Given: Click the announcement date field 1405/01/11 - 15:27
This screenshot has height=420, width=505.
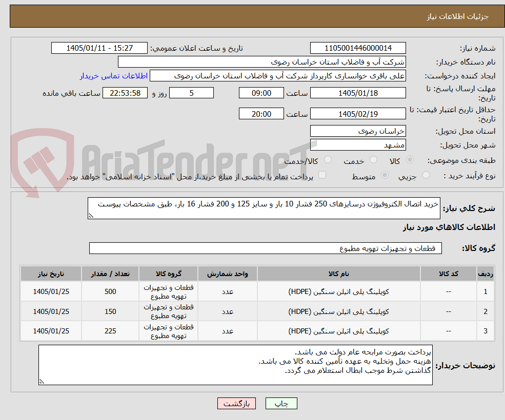Looking at the screenshot, I should click(99, 48).
